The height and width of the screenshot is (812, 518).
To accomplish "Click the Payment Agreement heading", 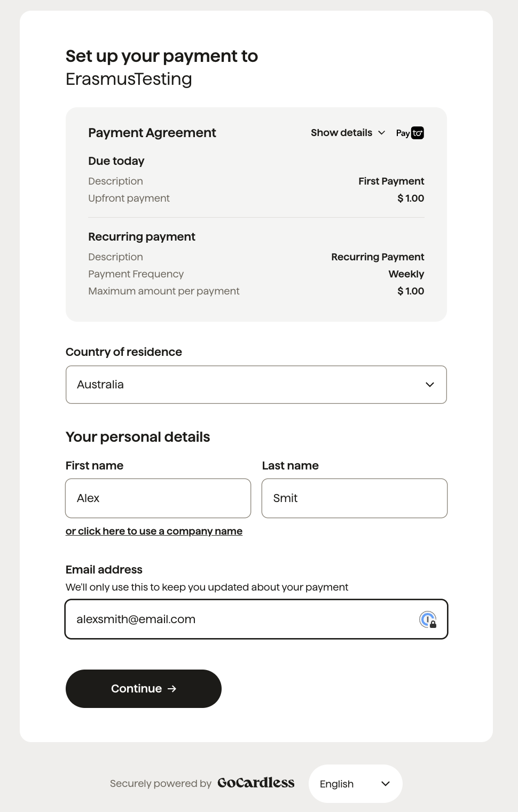I will 152,133.
